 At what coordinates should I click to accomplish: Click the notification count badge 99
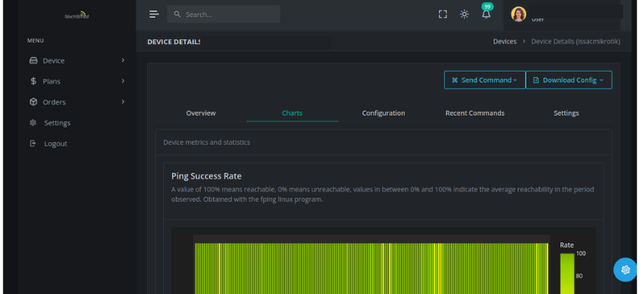[487, 6]
